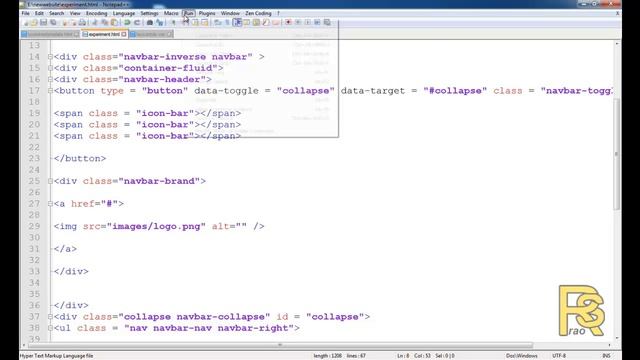Toggle the Show All Characters icon
The height and width of the screenshot is (360, 640).
(227, 22)
